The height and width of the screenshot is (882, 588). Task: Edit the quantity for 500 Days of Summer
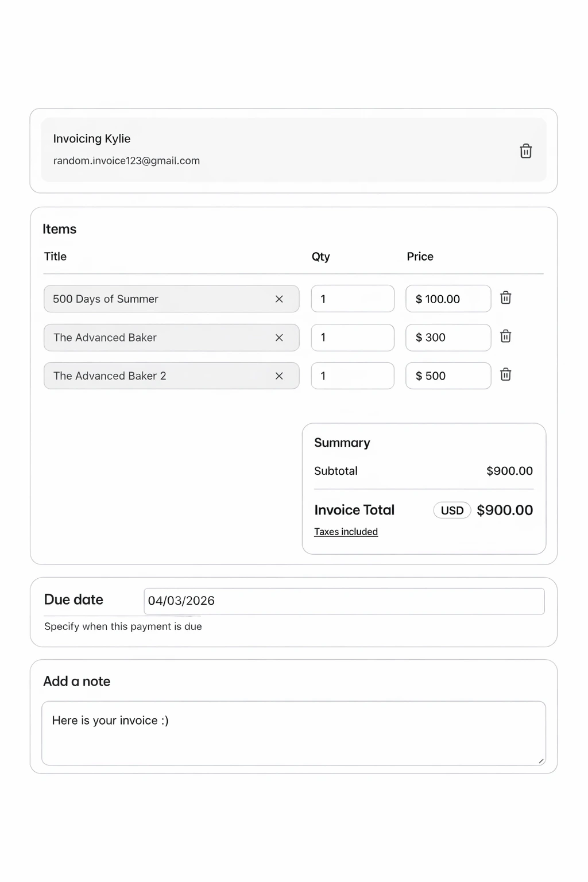pos(352,299)
